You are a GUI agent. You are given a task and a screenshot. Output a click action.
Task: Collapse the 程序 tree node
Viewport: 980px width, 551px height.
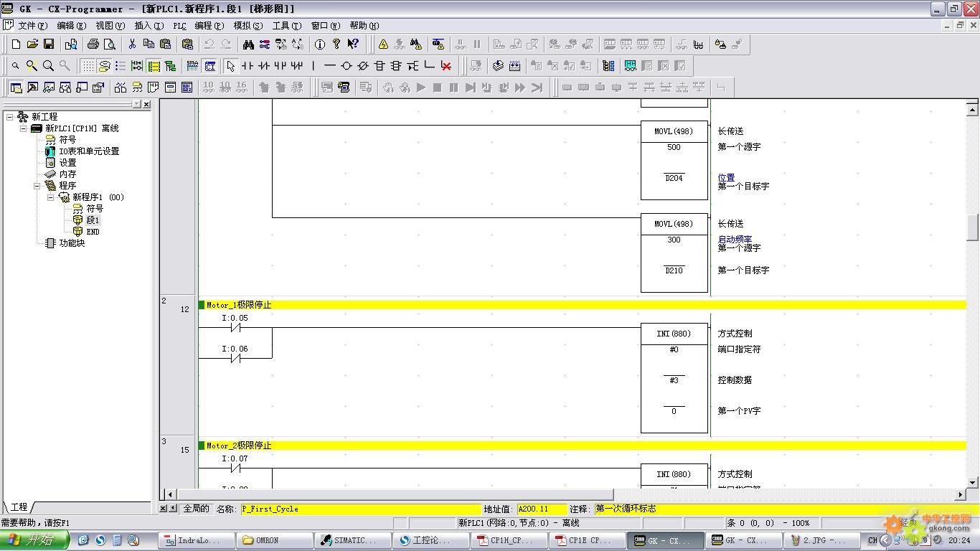[37, 186]
